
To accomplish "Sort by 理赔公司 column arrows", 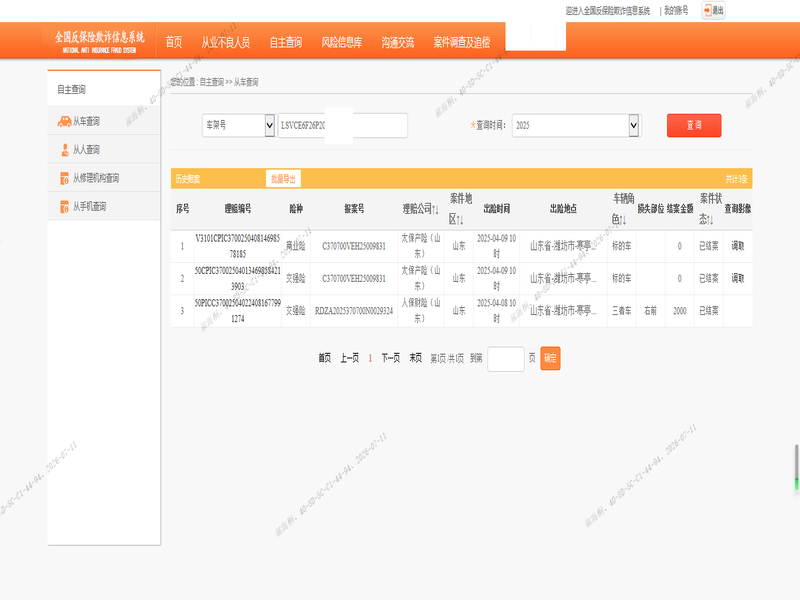I will (x=435, y=209).
